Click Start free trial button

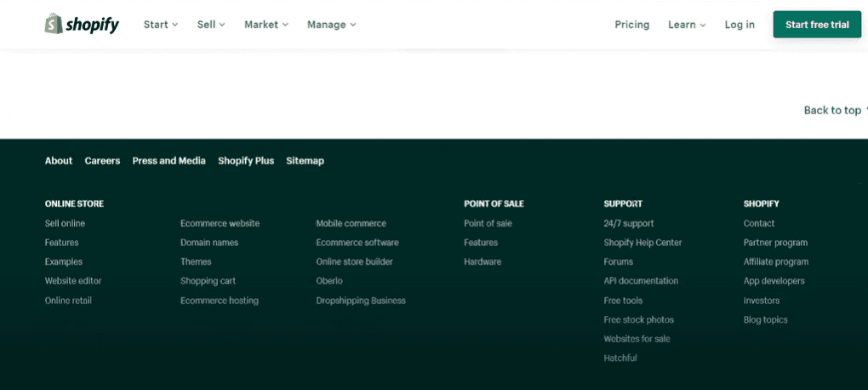coord(817,25)
